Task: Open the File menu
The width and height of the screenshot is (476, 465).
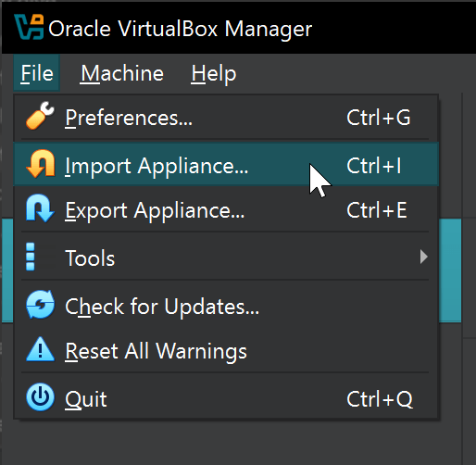Action: tap(37, 73)
